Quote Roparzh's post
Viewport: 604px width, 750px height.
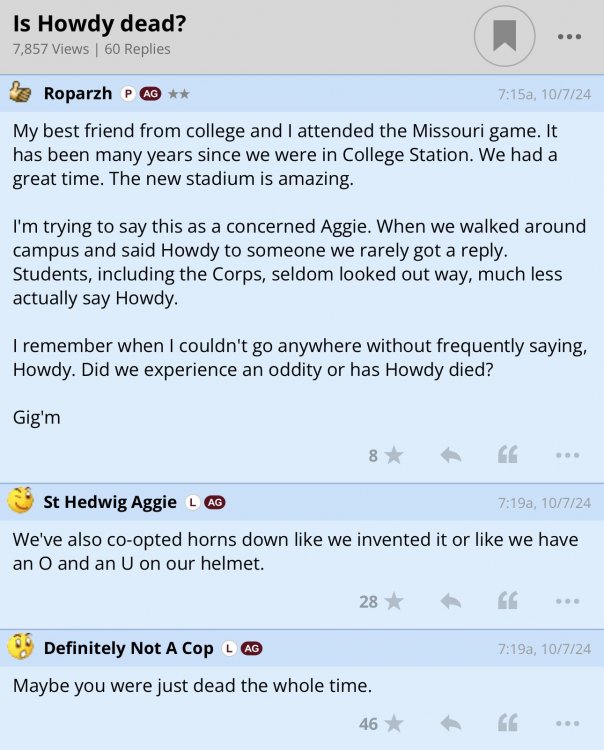pos(508,455)
